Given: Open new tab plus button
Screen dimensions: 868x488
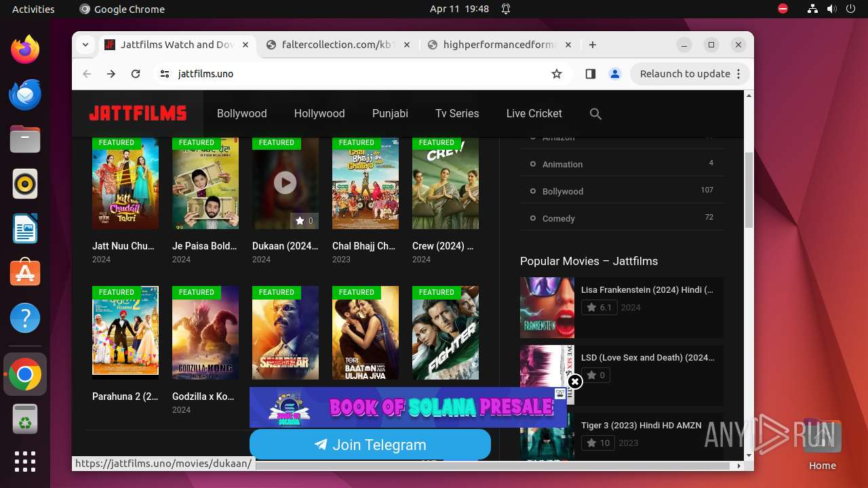Looking at the screenshot, I should [x=593, y=45].
